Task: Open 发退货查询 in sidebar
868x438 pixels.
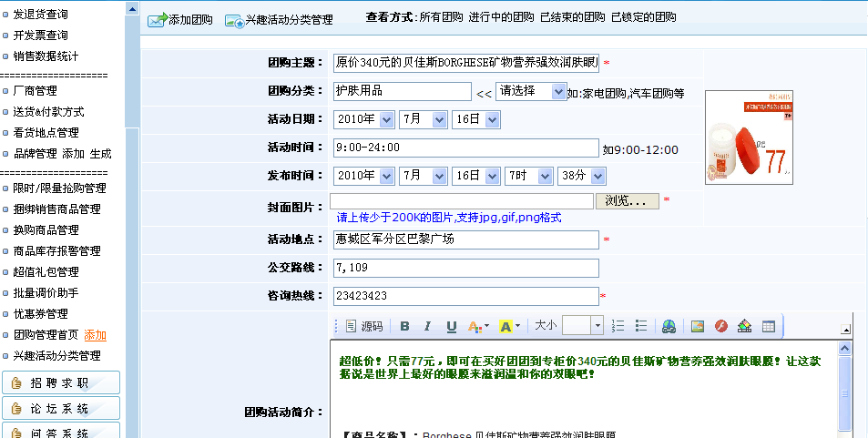Action: [40, 15]
